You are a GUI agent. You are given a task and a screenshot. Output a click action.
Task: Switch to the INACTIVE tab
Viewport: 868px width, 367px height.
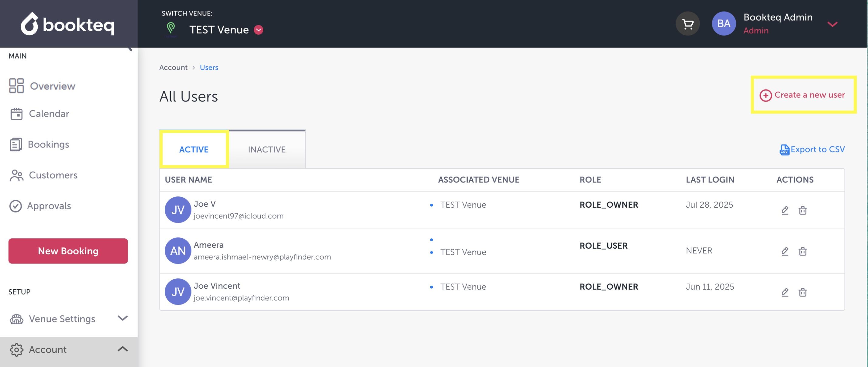[x=267, y=149]
